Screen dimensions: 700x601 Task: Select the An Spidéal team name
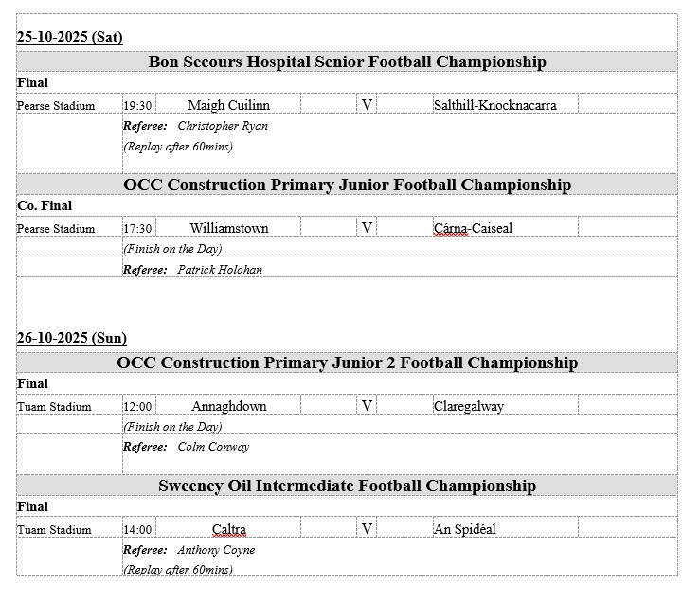464,529
